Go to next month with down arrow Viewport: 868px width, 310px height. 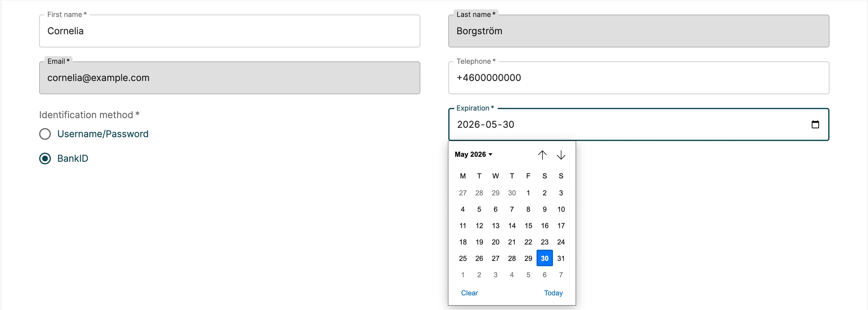tap(561, 155)
